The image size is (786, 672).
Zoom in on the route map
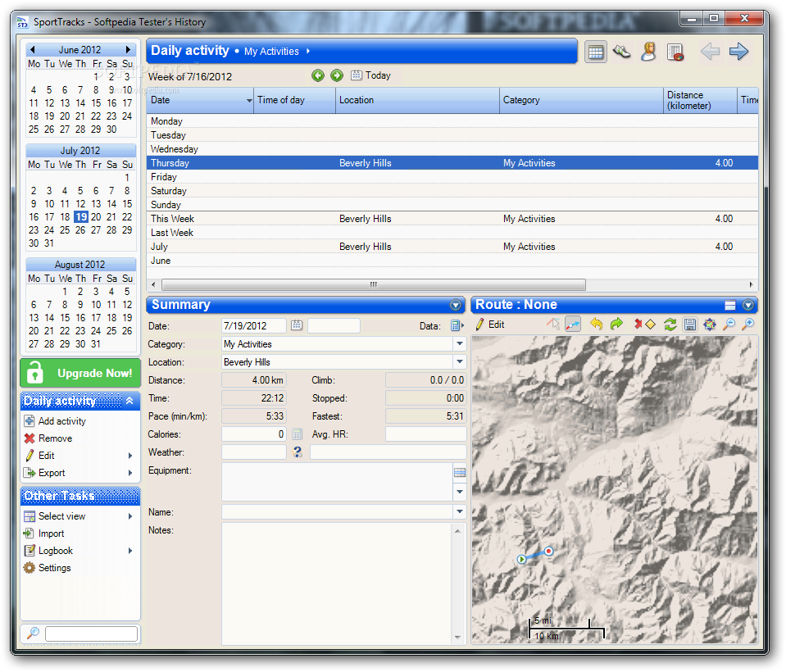(748, 325)
